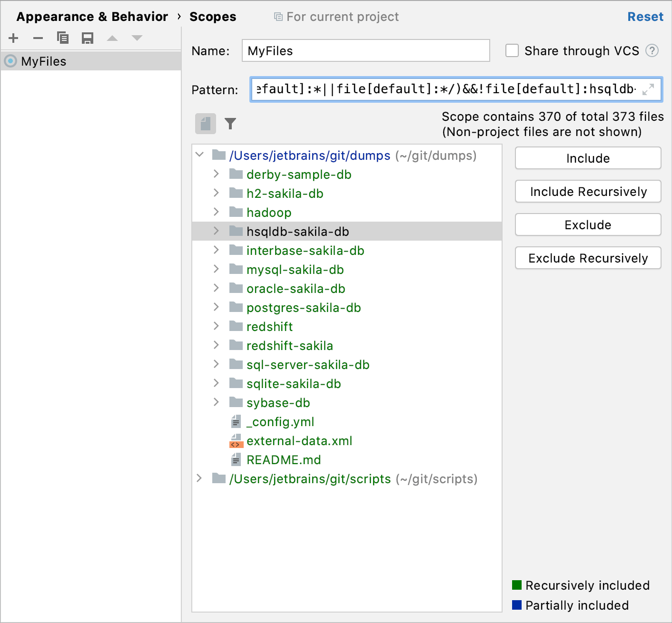Image resolution: width=672 pixels, height=623 pixels.
Task: Select the MyFiles scope radio button
Action: click(x=10, y=61)
